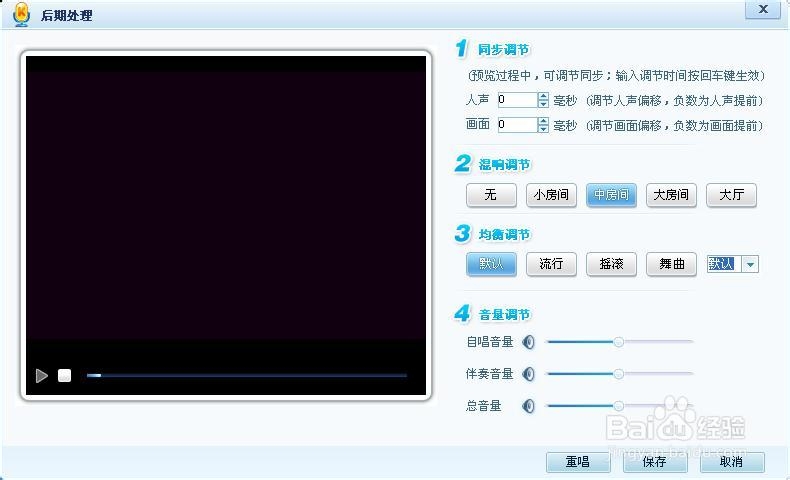
Task: Click the 人声 millisecond offset field
Action: (517, 100)
